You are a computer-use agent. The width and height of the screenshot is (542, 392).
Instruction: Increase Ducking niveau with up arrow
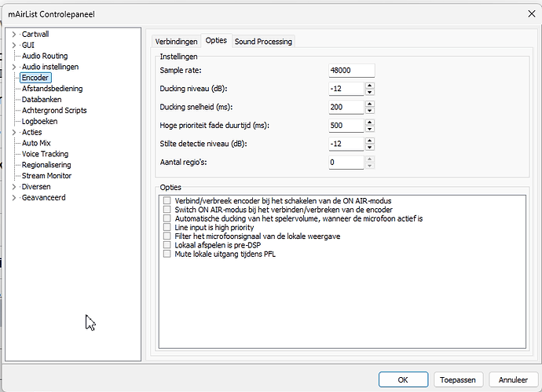click(x=369, y=86)
